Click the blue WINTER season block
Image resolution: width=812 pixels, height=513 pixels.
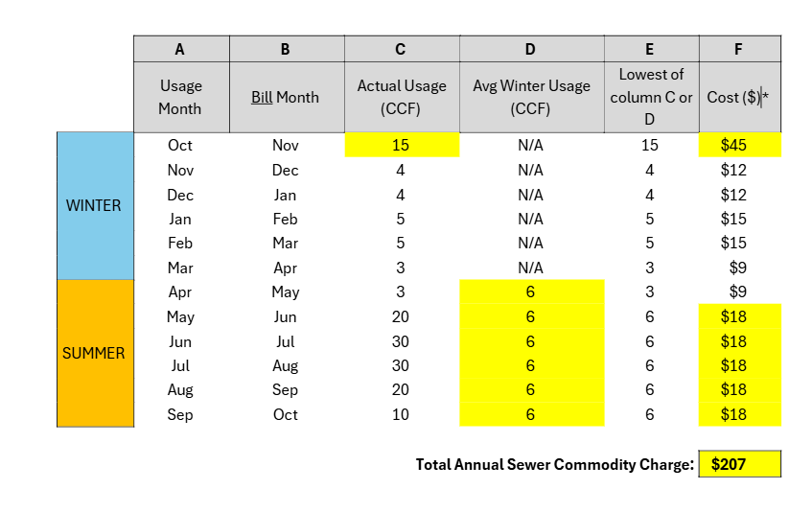[94, 205]
